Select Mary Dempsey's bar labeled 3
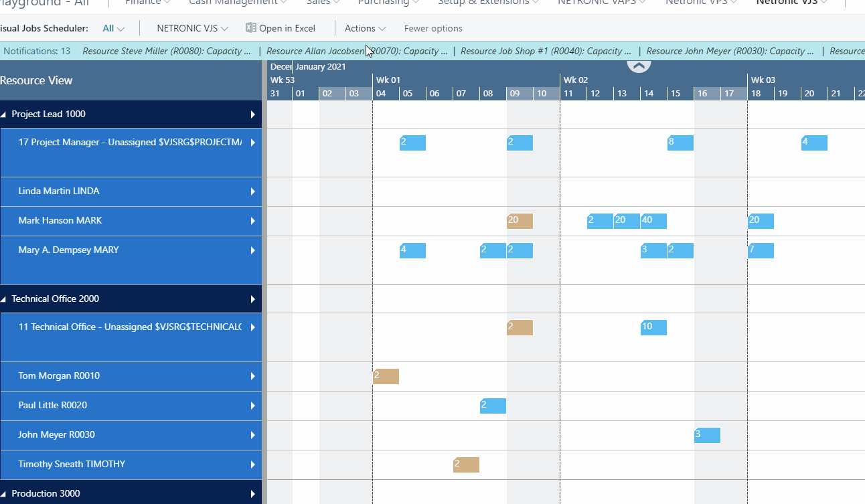This screenshot has height=504, width=865. (x=653, y=250)
